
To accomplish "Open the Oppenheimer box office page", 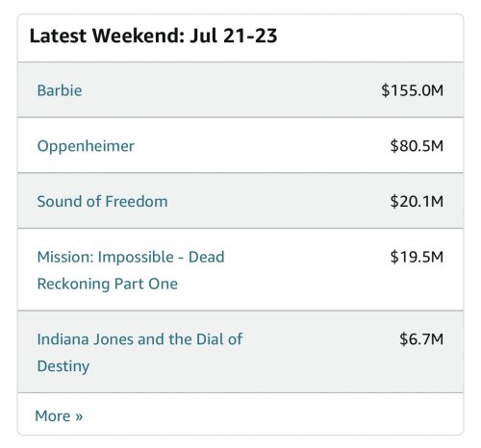I will tap(86, 146).
